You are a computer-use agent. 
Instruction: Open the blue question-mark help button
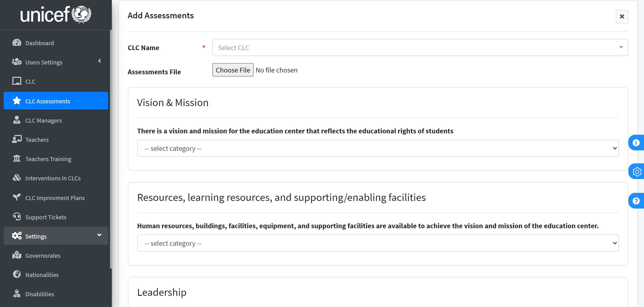(636, 201)
